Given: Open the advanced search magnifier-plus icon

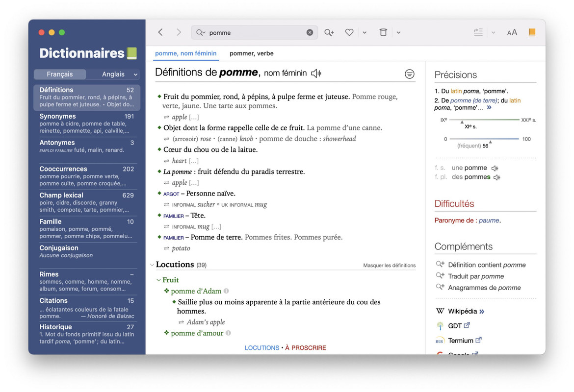Looking at the screenshot, I should click(329, 32).
